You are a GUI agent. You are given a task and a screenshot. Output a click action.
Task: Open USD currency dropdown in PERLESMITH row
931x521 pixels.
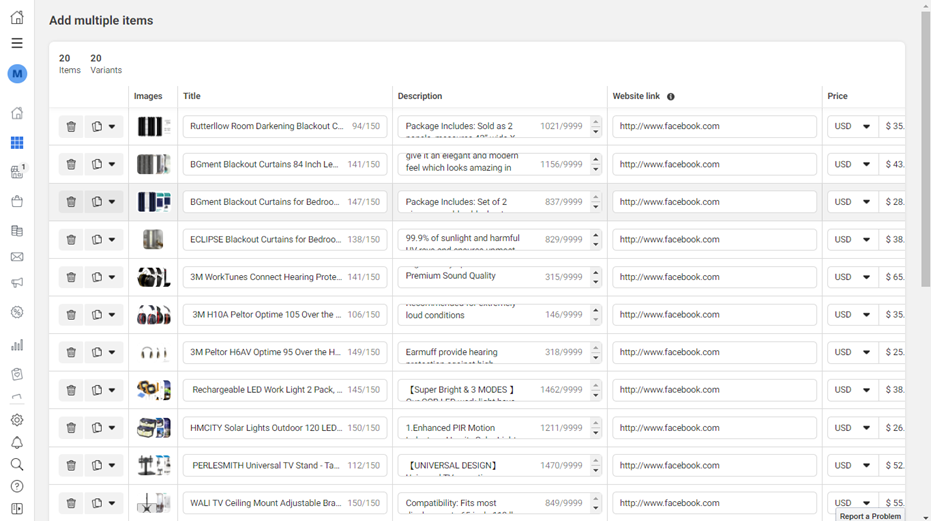(x=852, y=465)
